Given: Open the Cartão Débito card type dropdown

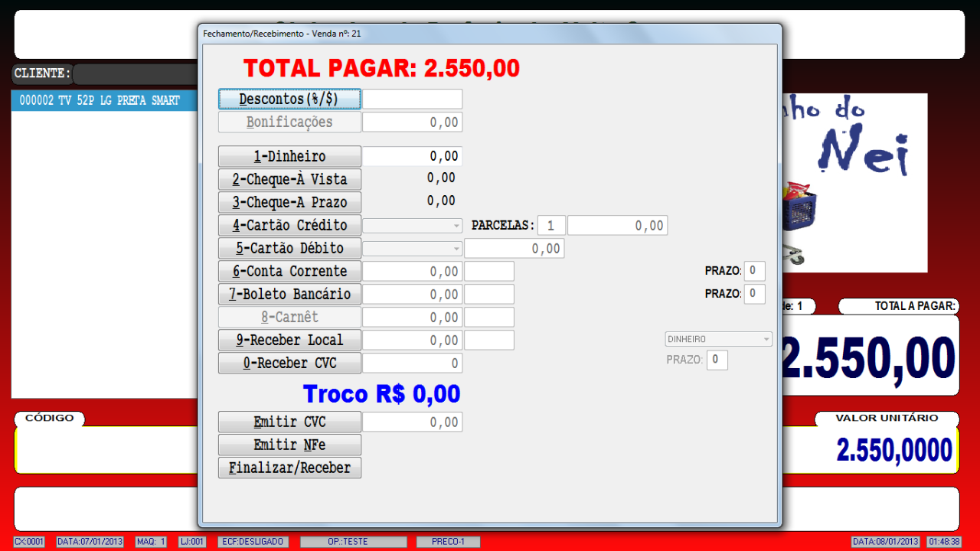Looking at the screenshot, I should 412,249.
